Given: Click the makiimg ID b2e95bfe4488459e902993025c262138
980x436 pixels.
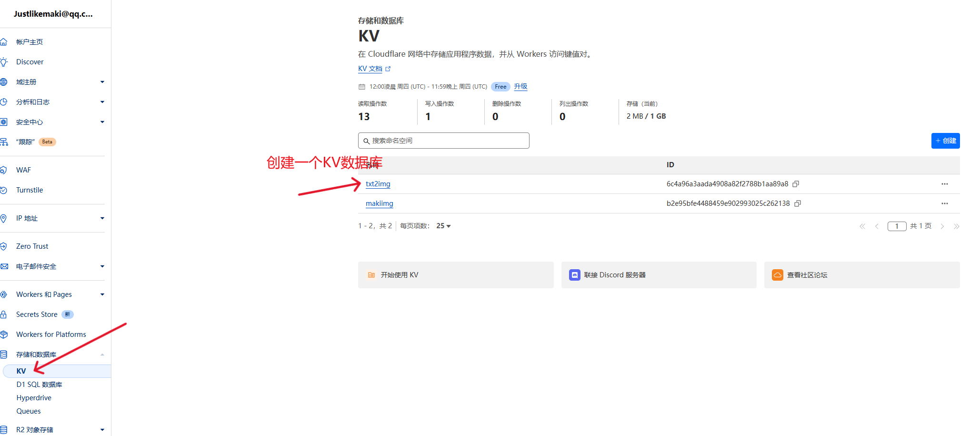Looking at the screenshot, I should coord(728,203).
